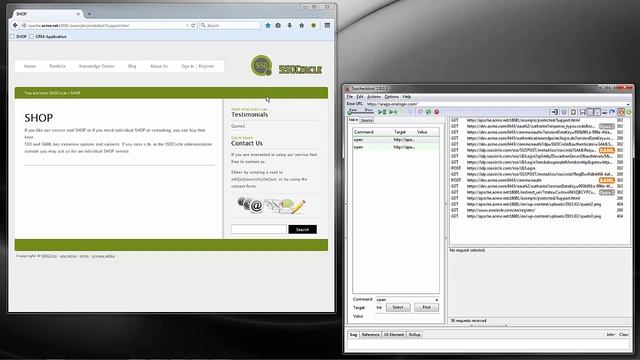640x360 pixels.
Task: Click site search input on SHOP page
Action: pyautogui.click(x=259, y=229)
